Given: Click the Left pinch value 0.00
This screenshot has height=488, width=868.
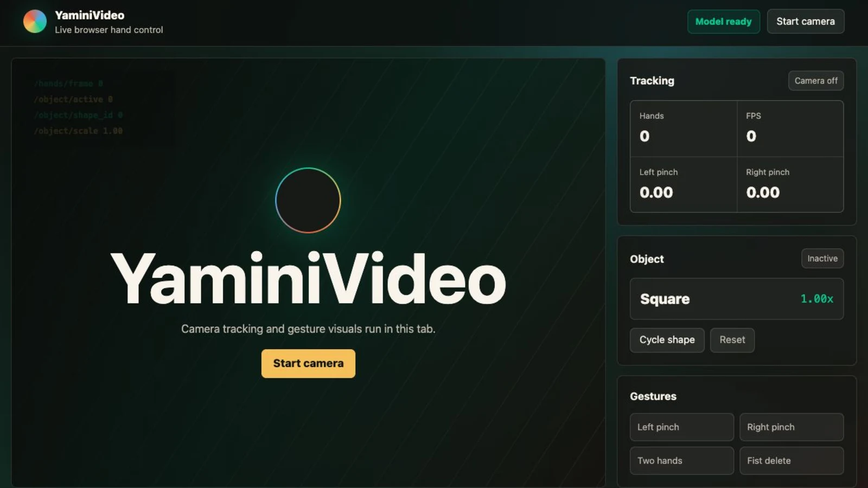Looking at the screenshot, I should click(656, 192).
